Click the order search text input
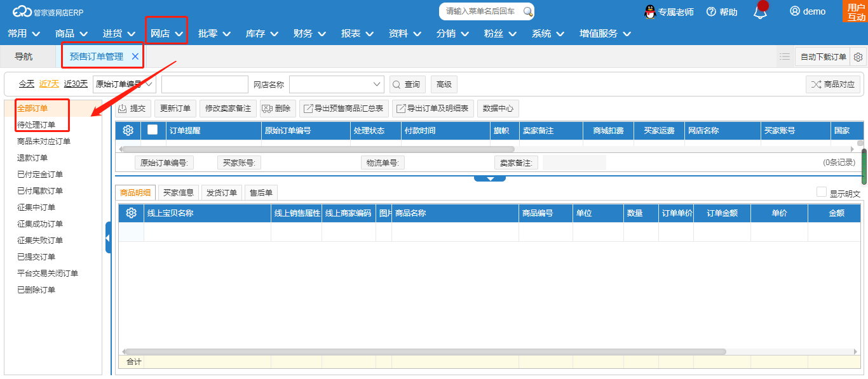This screenshot has width=868, height=379. [205, 84]
